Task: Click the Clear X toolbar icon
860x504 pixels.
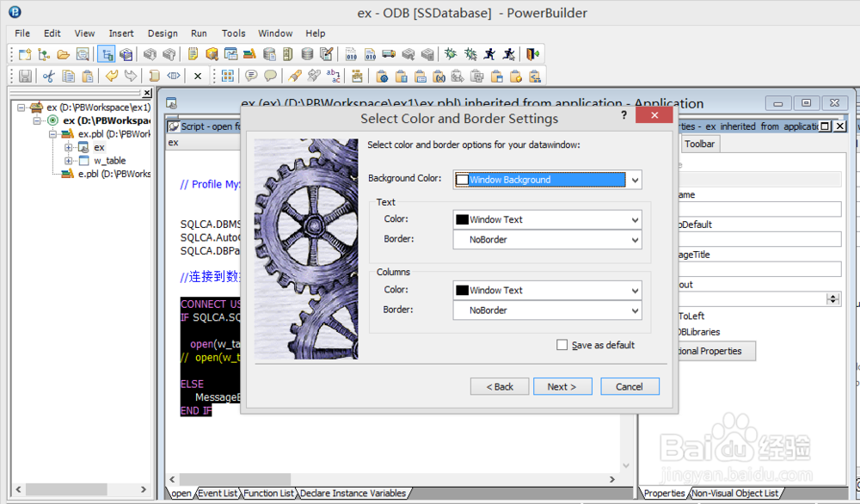Action: 198,77
